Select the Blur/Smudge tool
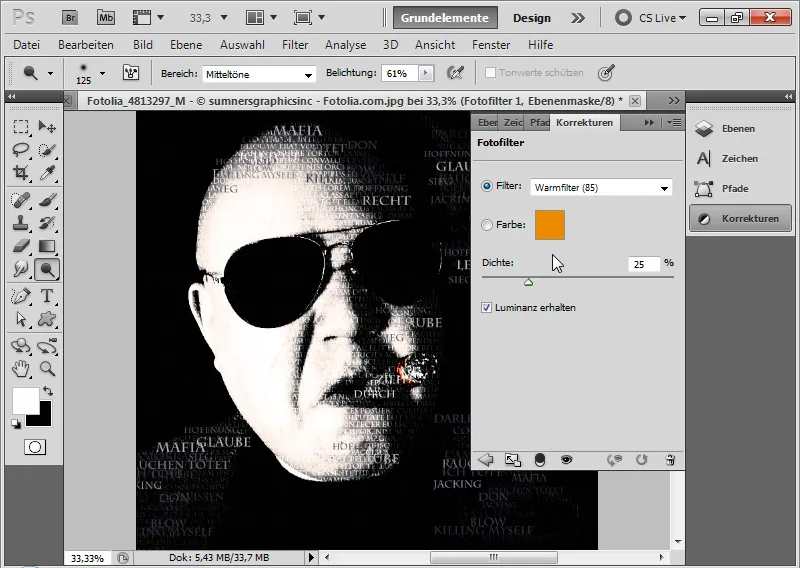This screenshot has height=568, width=800. click(21, 269)
